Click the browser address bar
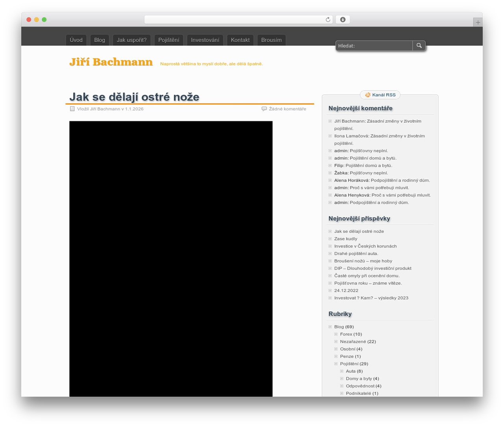This screenshot has width=504, height=427. (x=239, y=20)
